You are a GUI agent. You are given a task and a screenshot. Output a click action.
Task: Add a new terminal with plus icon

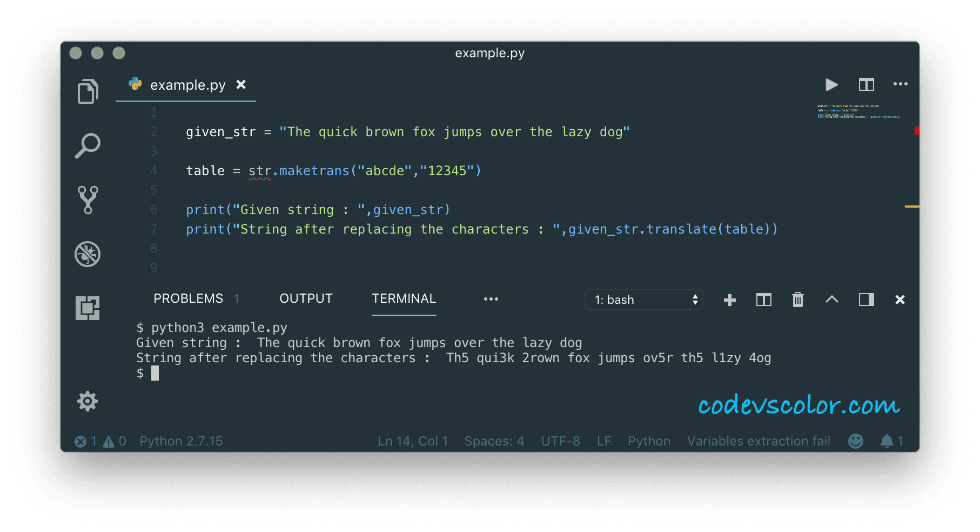point(730,300)
